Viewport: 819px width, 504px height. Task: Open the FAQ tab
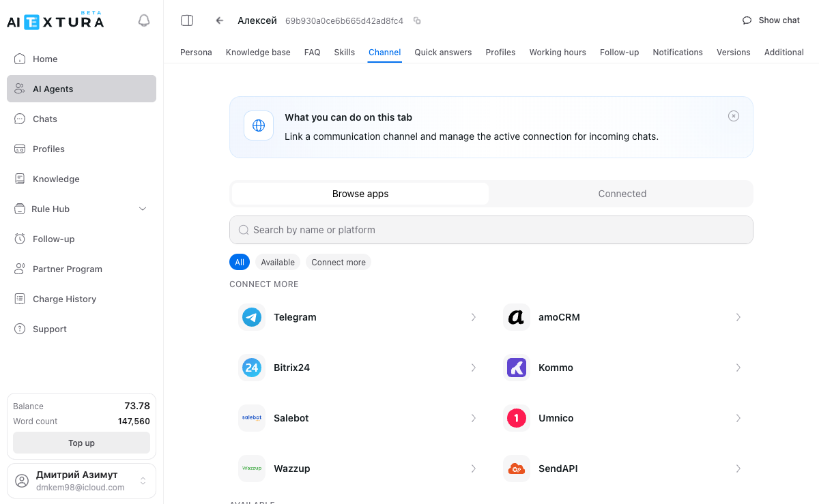click(x=313, y=53)
